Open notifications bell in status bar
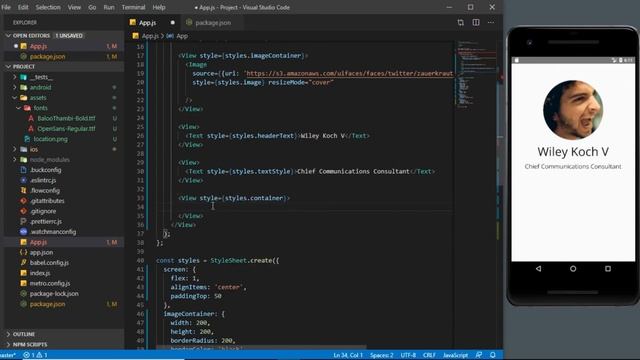Screen dimensions: 640x360 pos(493,355)
